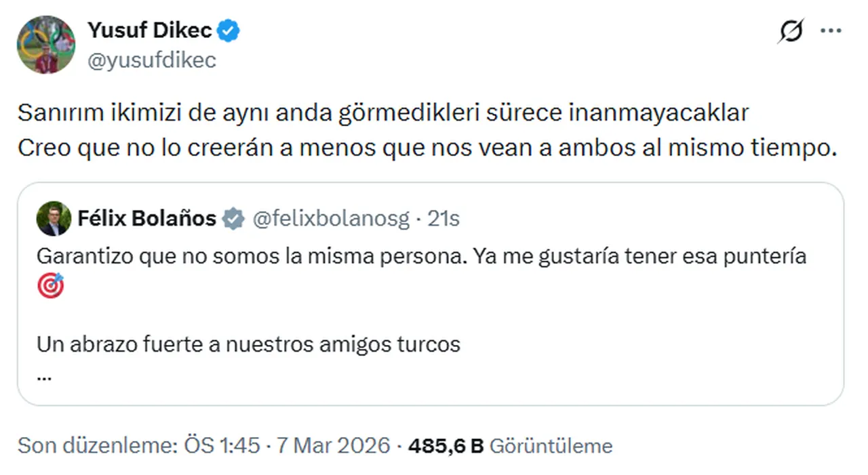Screen dimensions: 868x475
Task: Open quoted tweet via '21s' timestamp
Action: [446, 218]
